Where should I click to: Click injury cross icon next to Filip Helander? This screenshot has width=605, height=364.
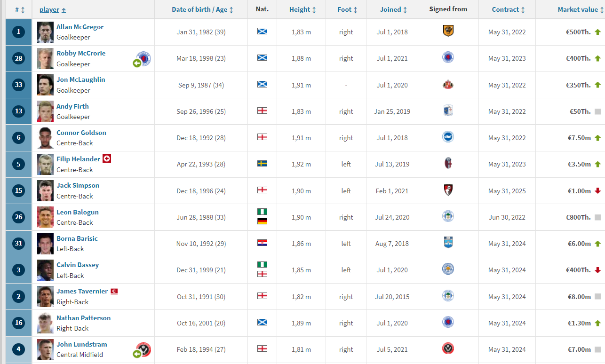tap(107, 158)
